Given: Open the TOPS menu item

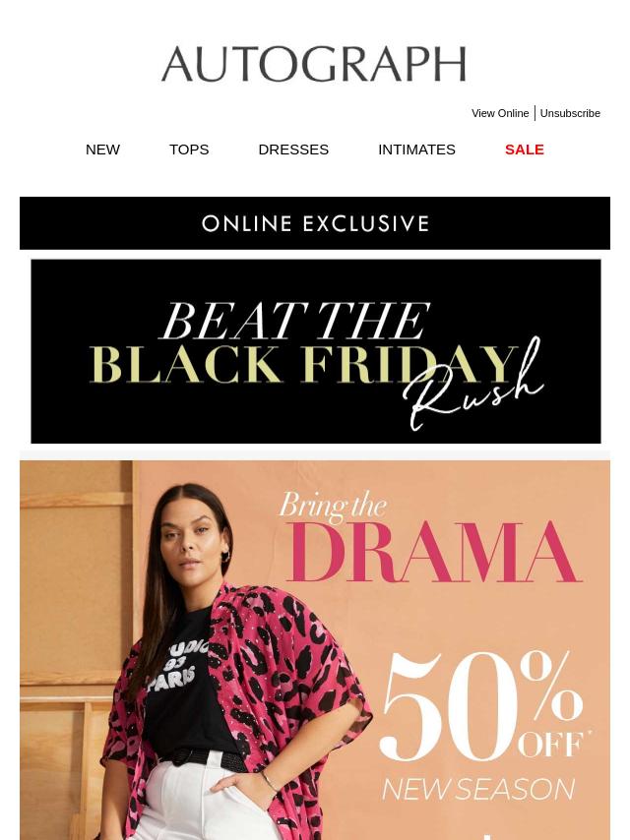Looking at the screenshot, I should 189,150.
